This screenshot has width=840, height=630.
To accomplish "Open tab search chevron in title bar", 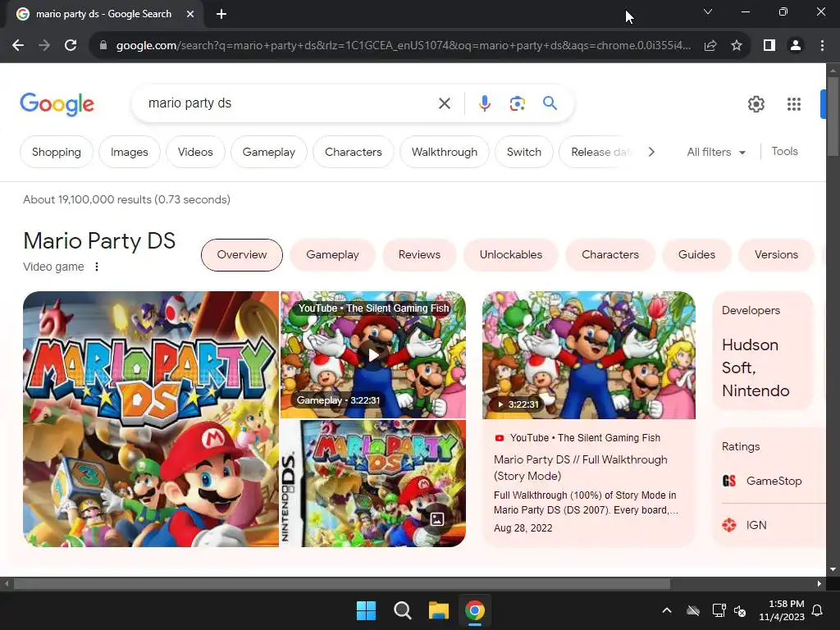I will [708, 11].
